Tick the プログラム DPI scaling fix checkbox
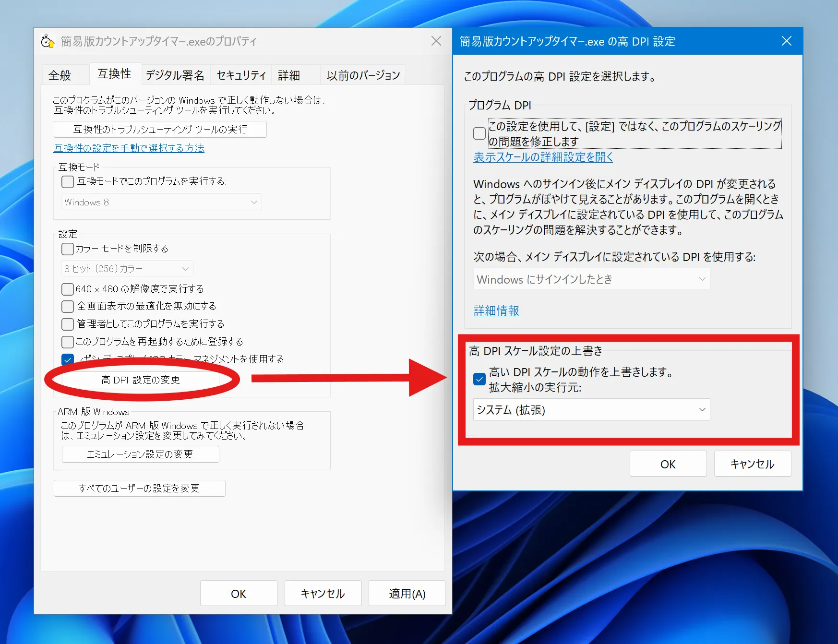 tap(479, 133)
